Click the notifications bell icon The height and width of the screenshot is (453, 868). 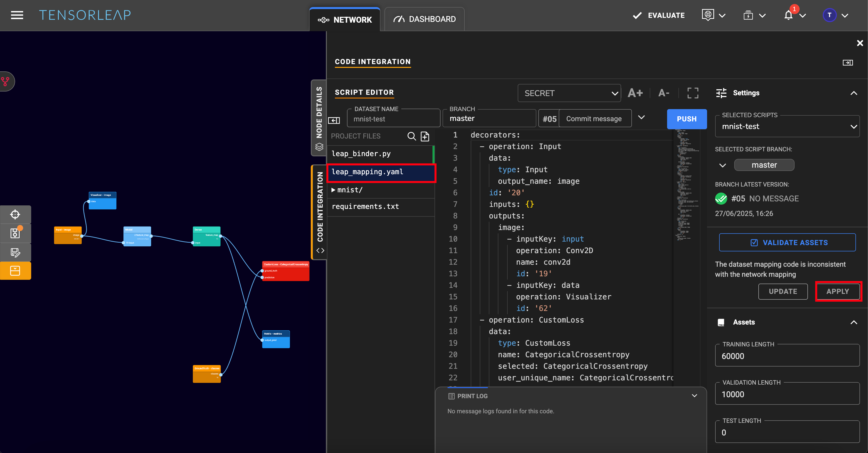coord(788,16)
